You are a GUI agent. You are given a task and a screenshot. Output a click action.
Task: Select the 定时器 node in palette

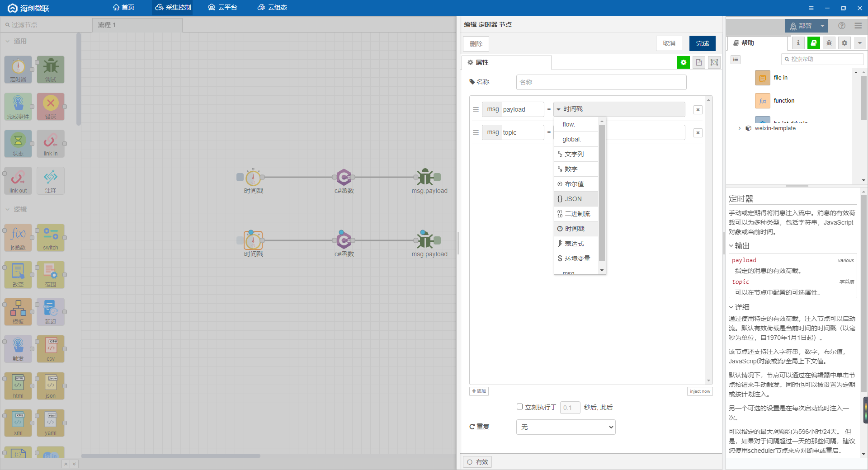[x=18, y=70]
